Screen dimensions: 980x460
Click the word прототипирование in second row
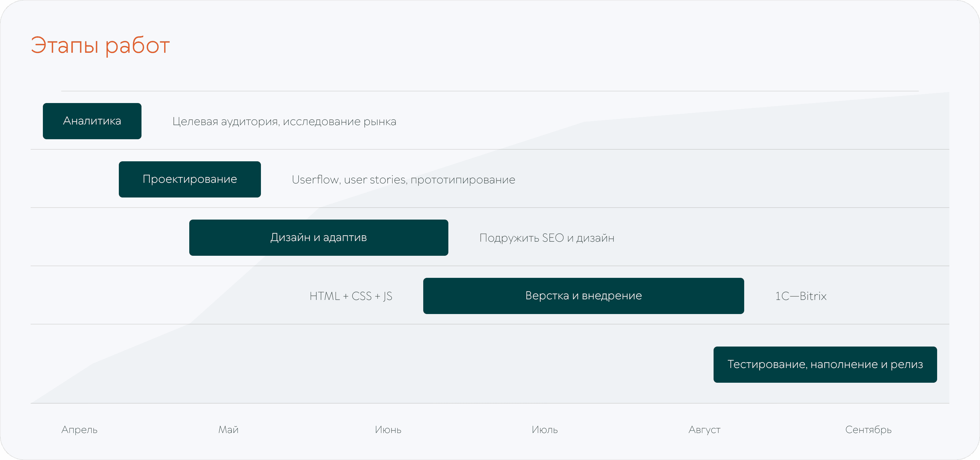[x=463, y=180]
